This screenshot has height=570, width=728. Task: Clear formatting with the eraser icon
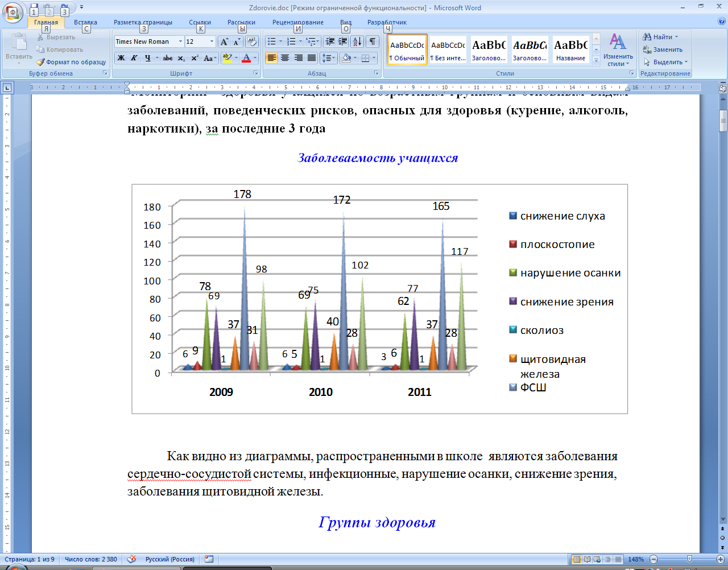(x=252, y=42)
